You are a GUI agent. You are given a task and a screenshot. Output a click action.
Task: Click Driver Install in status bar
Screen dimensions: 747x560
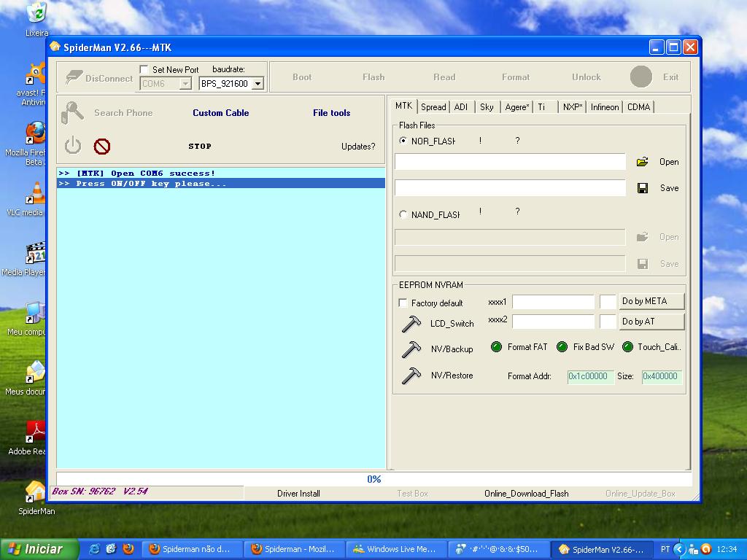[x=298, y=494]
